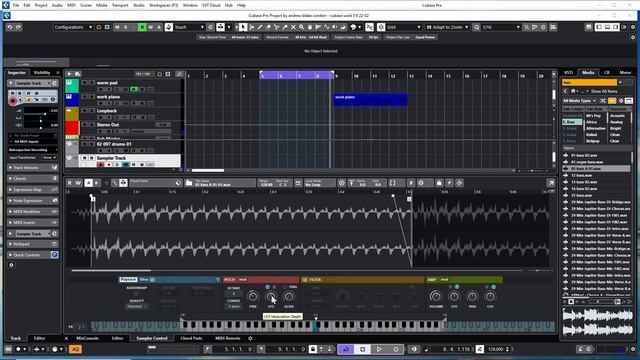This screenshot has height=360, width=640.
Task: Click the blue work piano clip
Action: [371, 100]
